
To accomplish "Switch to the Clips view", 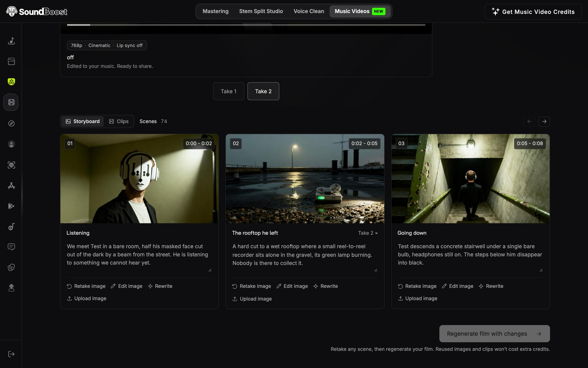I will point(119,121).
